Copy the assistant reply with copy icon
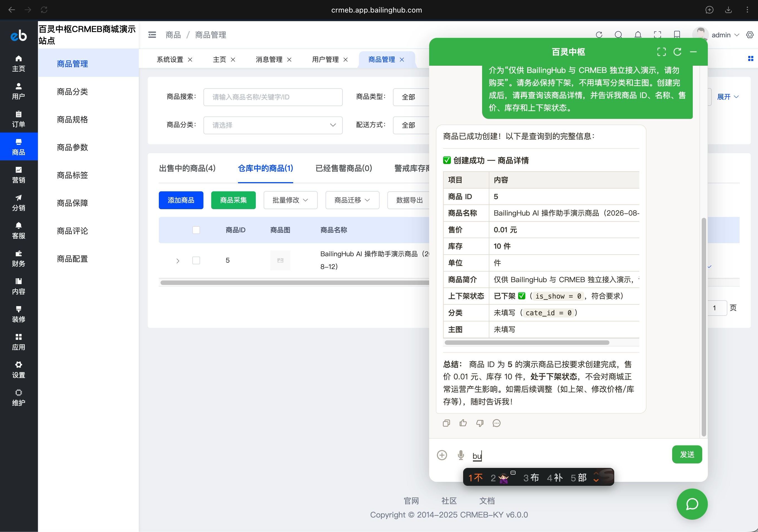 click(446, 423)
